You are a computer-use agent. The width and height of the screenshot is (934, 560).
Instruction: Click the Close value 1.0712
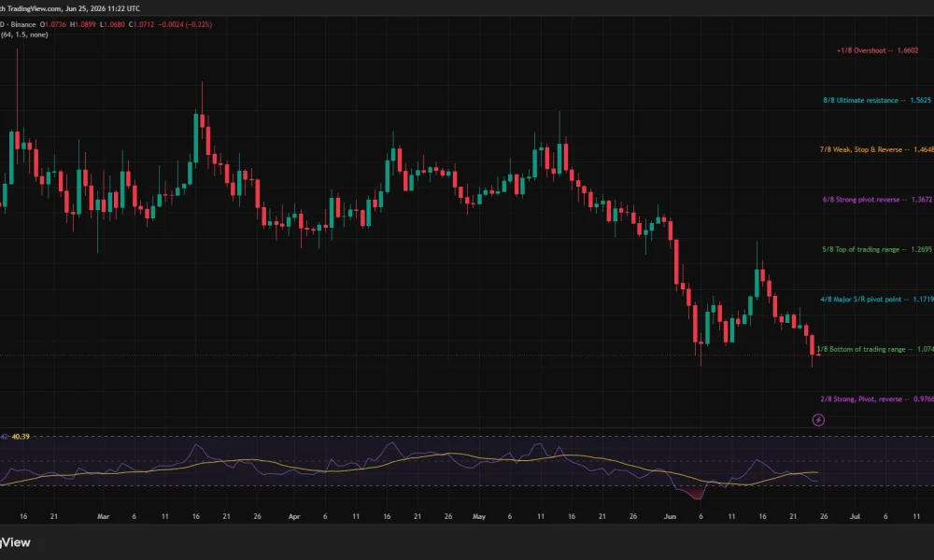141,24
